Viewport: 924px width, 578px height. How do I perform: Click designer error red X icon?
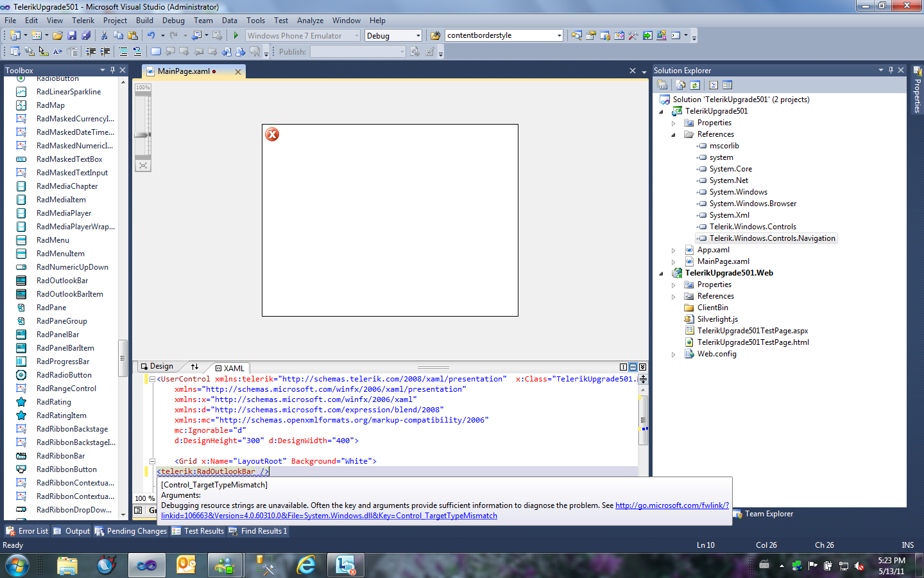[272, 134]
